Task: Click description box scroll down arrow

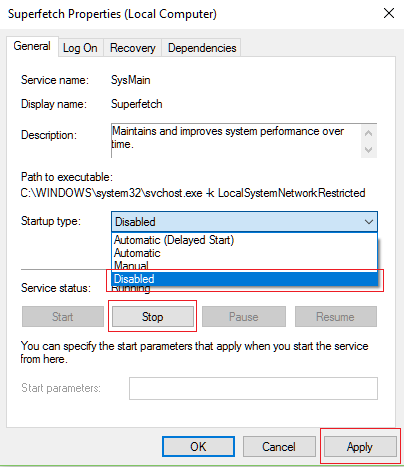Action: pyautogui.click(x=369, y=150)
